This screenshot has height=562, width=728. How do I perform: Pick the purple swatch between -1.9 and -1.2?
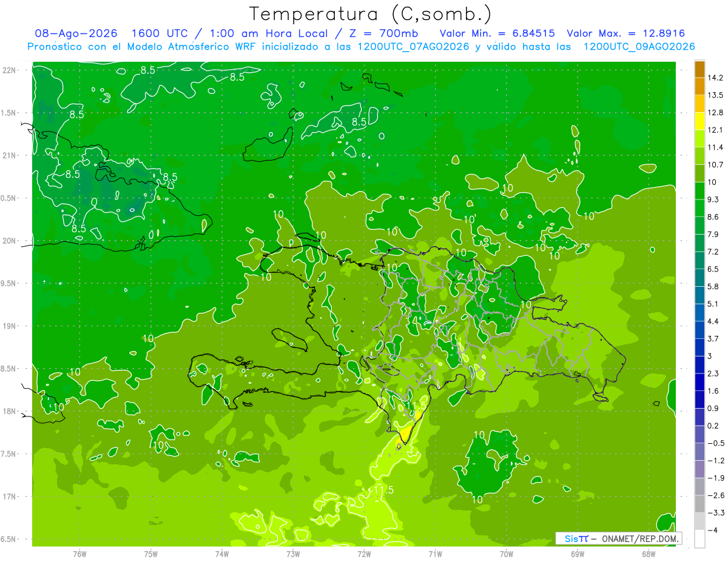coord(699,469)
